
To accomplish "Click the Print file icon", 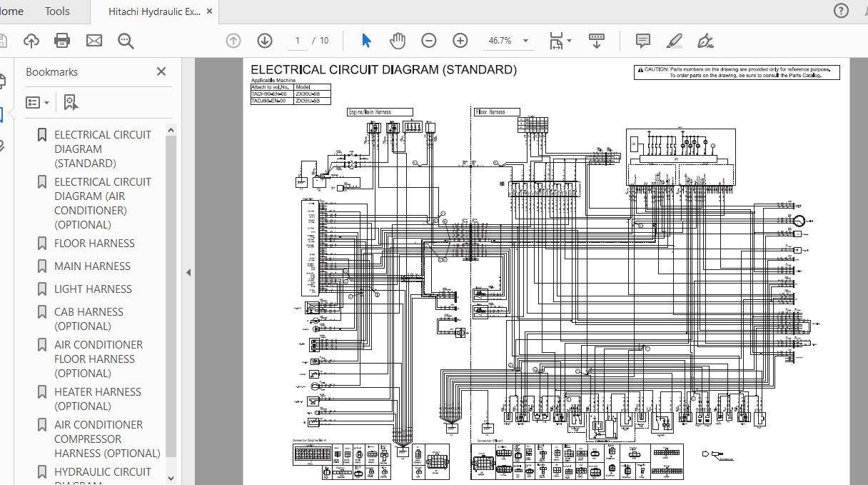I will click(62, 41).
